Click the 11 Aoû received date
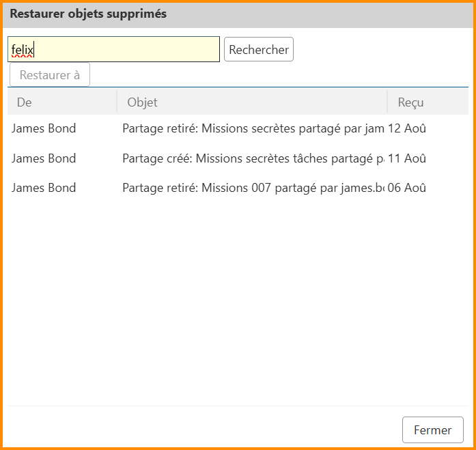This screenshot has width=476, height=450. point(406,158)
